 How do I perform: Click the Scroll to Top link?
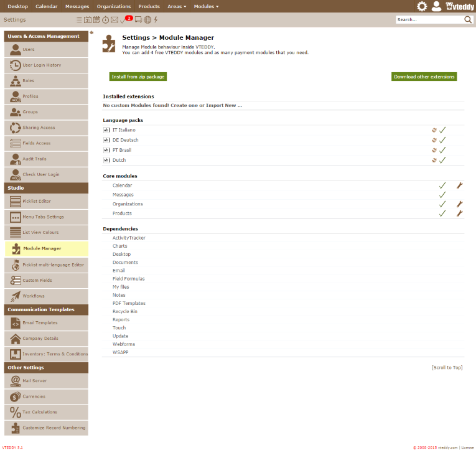[x=447, y=368]
